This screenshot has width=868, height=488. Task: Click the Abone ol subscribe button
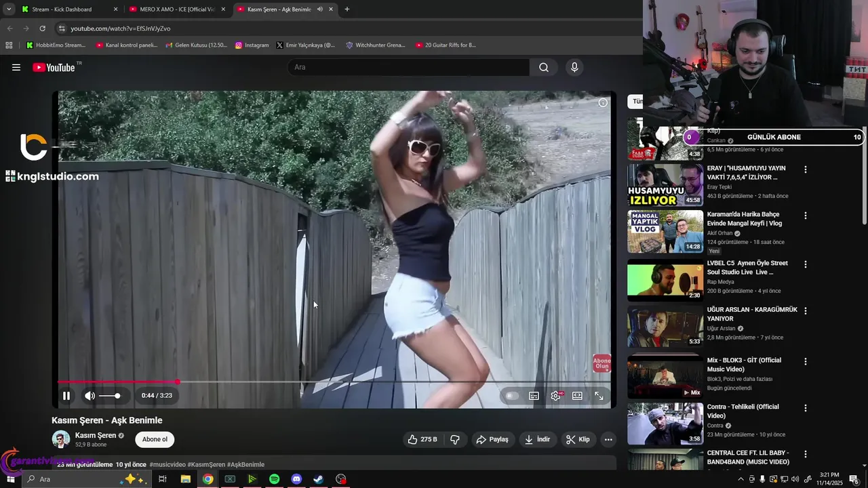tap(155, 439)
